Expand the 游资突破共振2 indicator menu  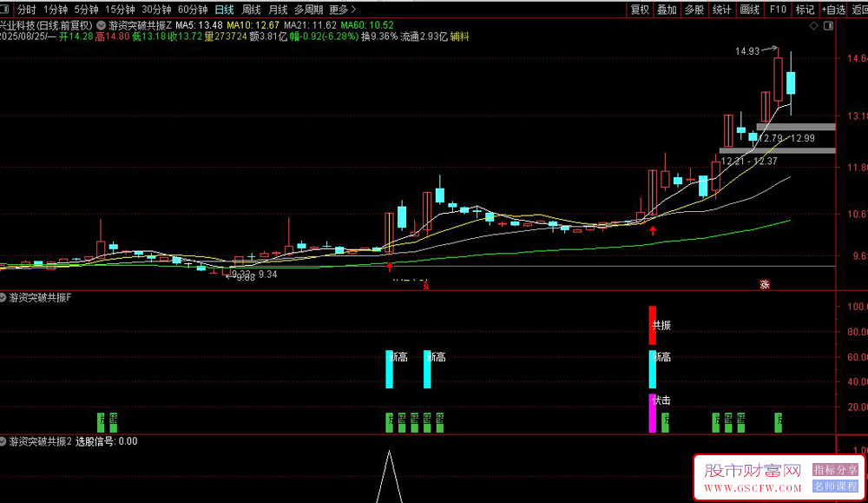click(3, 441)
